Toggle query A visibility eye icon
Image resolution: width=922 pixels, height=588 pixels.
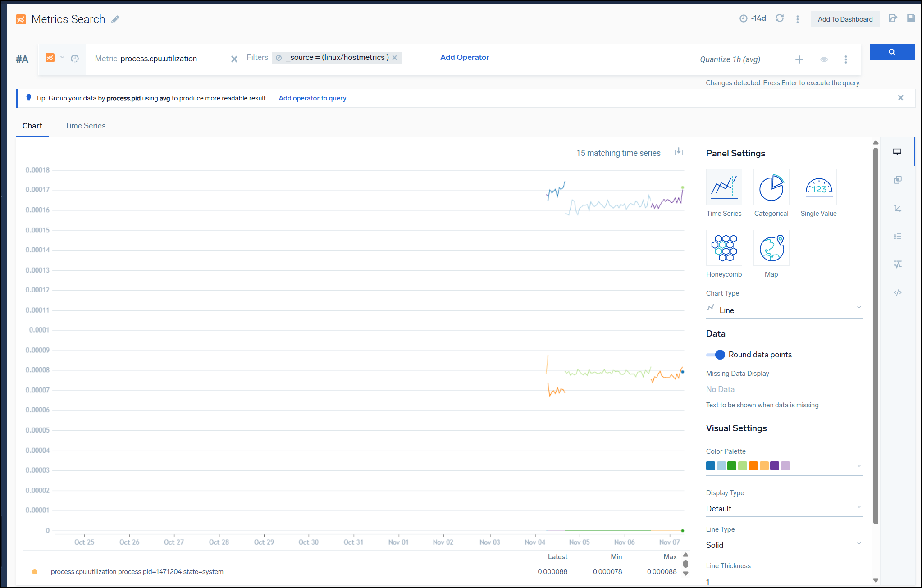tap(824, 59)
